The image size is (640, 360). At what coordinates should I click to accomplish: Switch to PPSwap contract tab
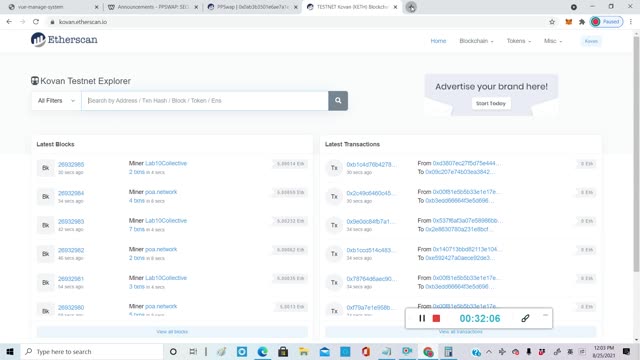click(252, 7)
